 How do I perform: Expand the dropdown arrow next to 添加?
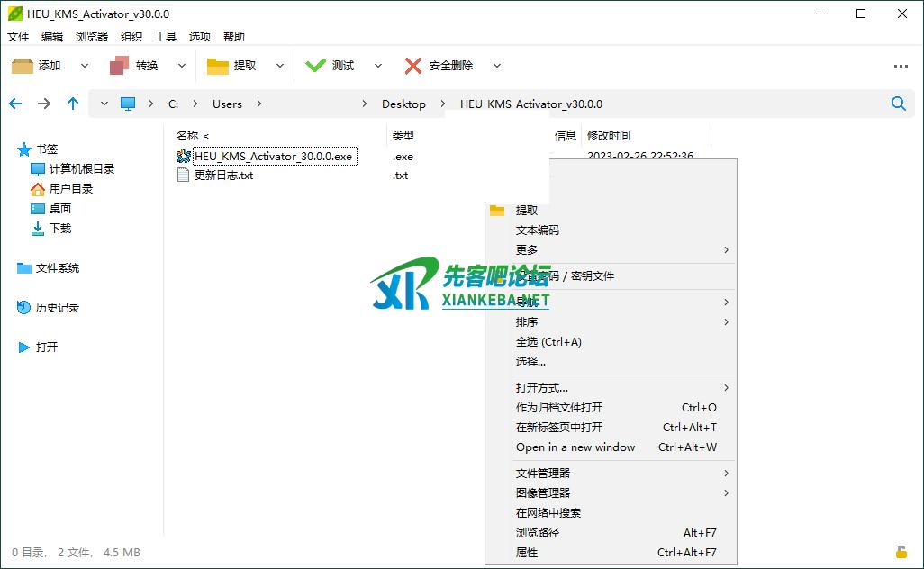[x=85, y=66]
